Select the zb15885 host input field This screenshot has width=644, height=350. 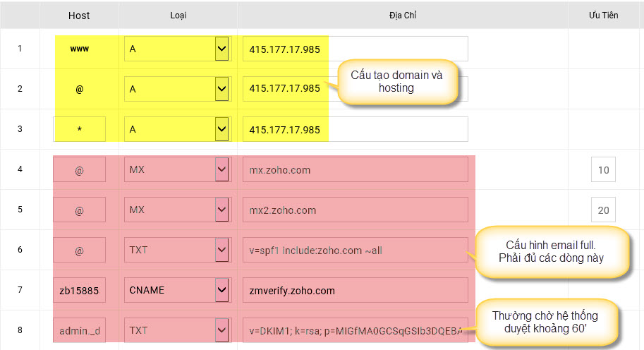79,290
